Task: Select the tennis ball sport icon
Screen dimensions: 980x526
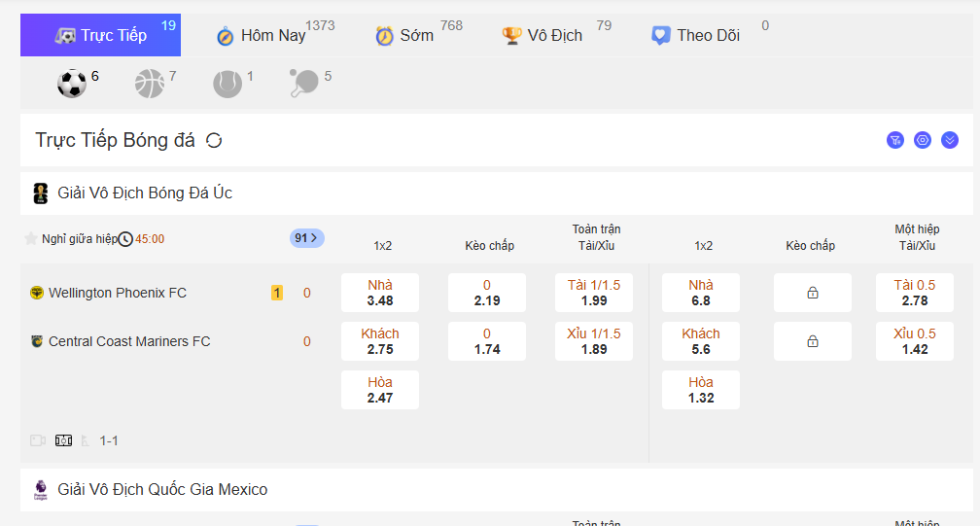Action: [227, 84]
